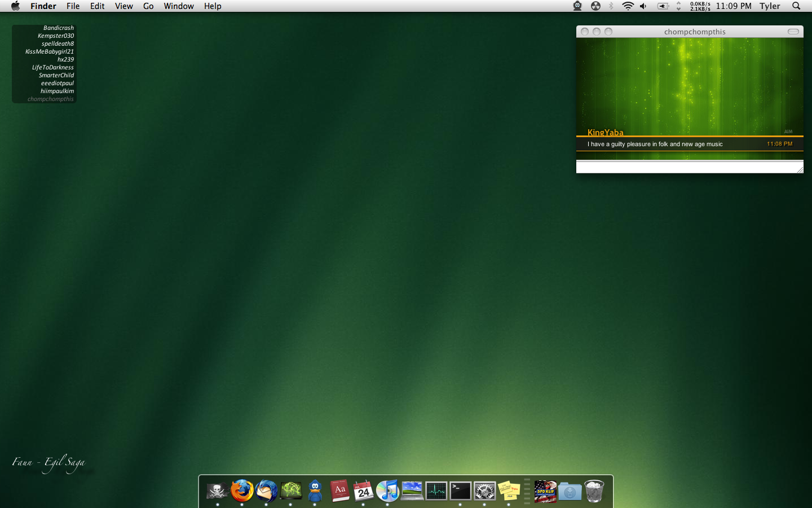The width and height of the screenshot is (812, 508).
Task: Select hx239 in the contact list
Action: pos(65,59)
